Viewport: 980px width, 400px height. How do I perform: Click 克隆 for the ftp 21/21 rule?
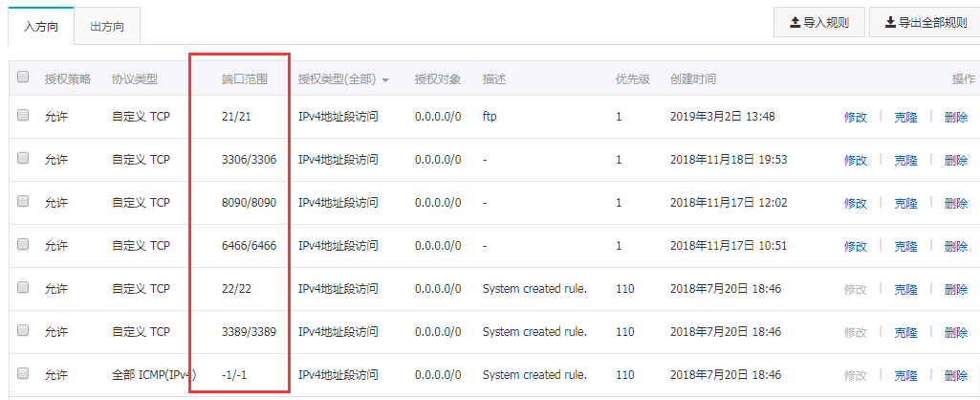click(x=905, y=117)
